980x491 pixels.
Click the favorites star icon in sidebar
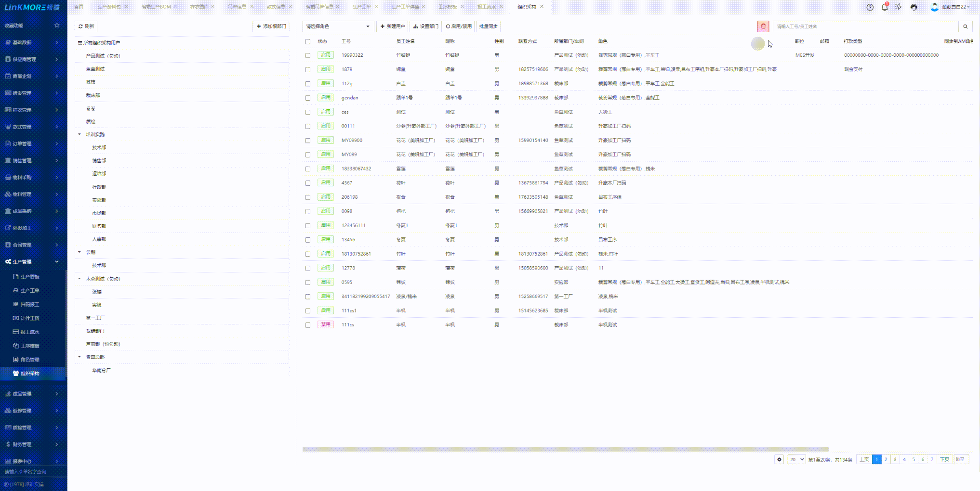(57, 26)
